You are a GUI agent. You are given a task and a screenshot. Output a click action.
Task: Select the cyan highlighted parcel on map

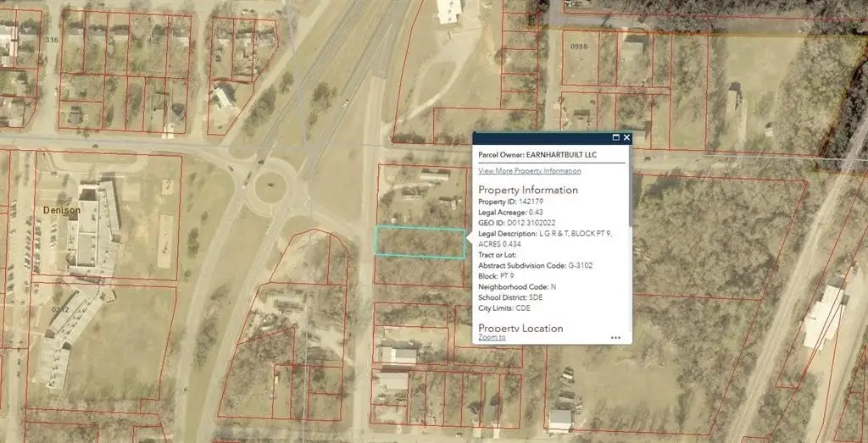pyautogui.click(x=419, y=242)
